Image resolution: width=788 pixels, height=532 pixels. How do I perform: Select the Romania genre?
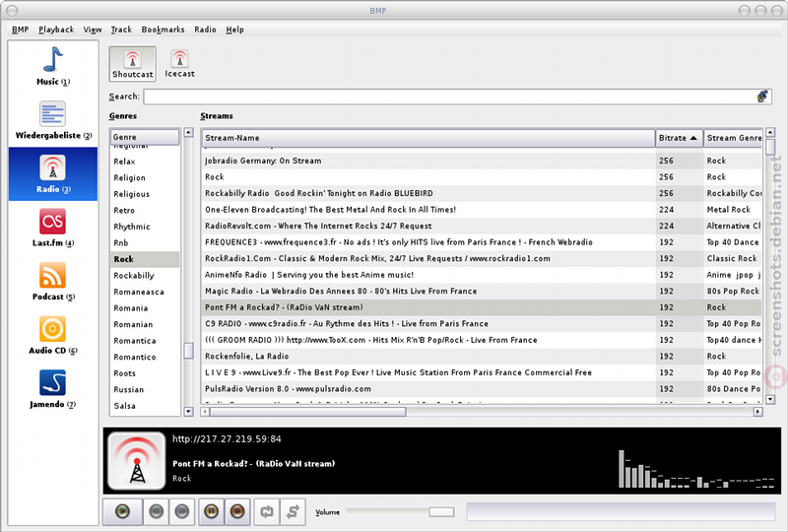[145, 307]
